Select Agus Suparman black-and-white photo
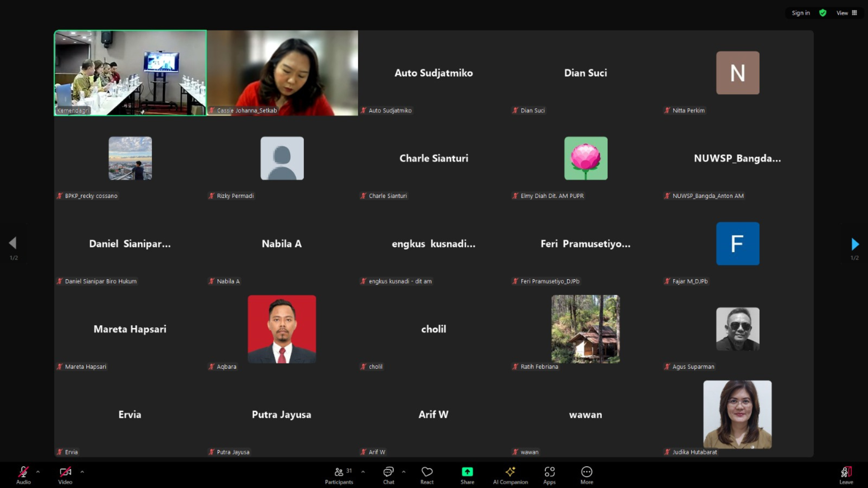Image resolution: width=868 pixels, height=488 pixels. click(737, 329)
